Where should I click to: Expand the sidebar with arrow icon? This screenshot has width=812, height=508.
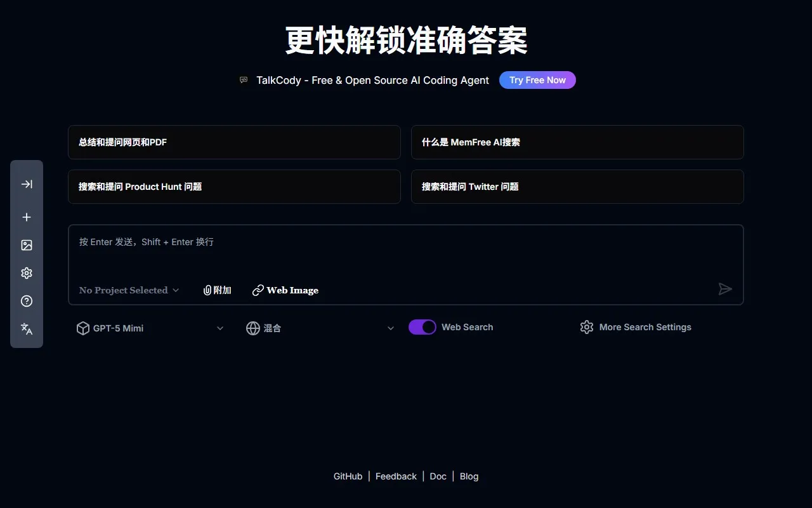point(27,184)
